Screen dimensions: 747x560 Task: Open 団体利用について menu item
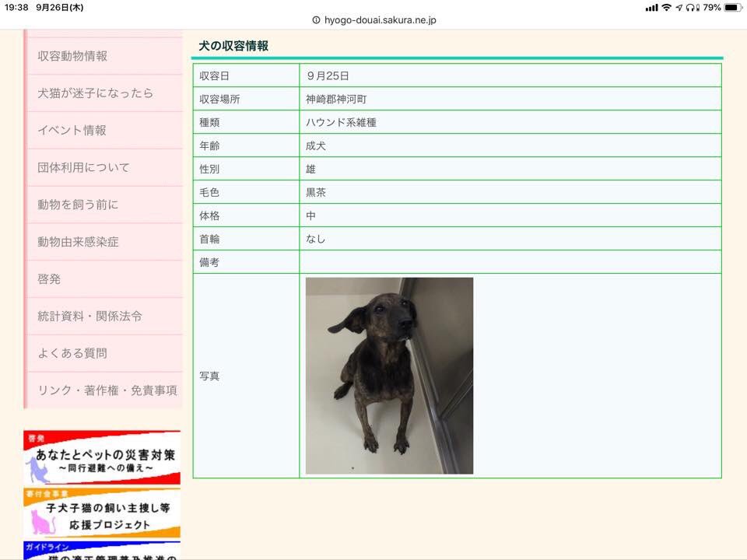coord(105,168)
